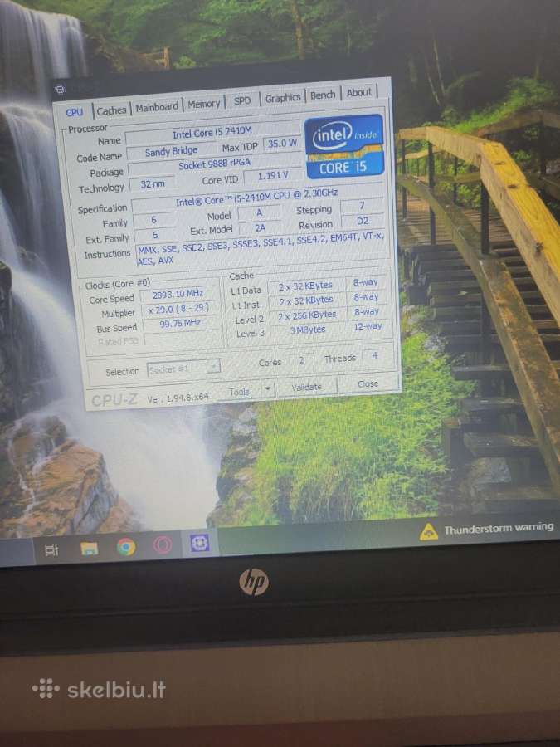Click the Sandy Bridge code name value
Image resolution: width=560 pixels, height=747 pixels.
click(171, 152)
